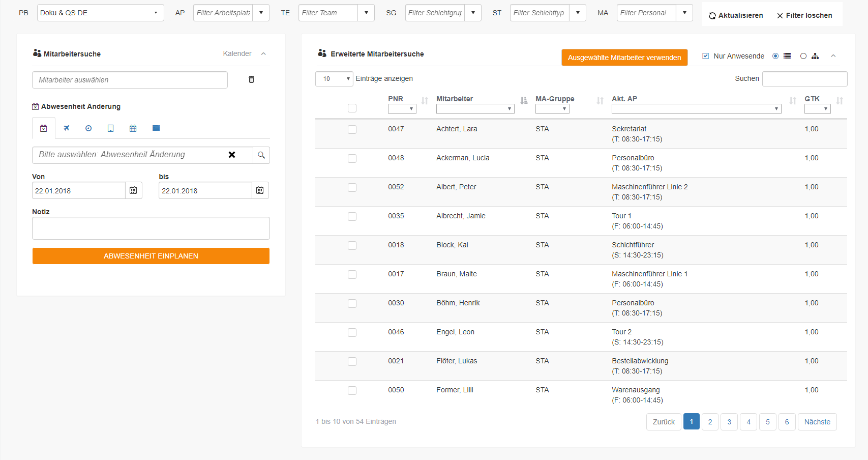
Task: Open the Filter Arbeitsplatz dropdown arrow
Action: pos(261,13)
